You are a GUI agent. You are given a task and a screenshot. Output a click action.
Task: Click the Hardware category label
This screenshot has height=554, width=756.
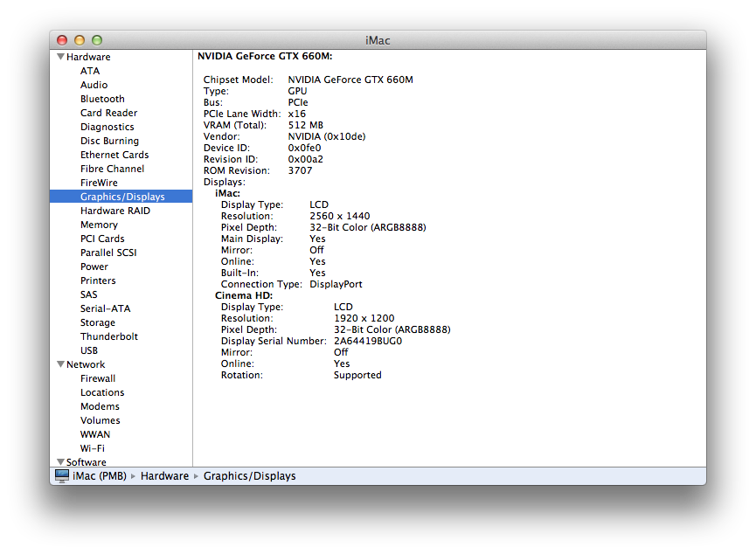tap(88, 57)
